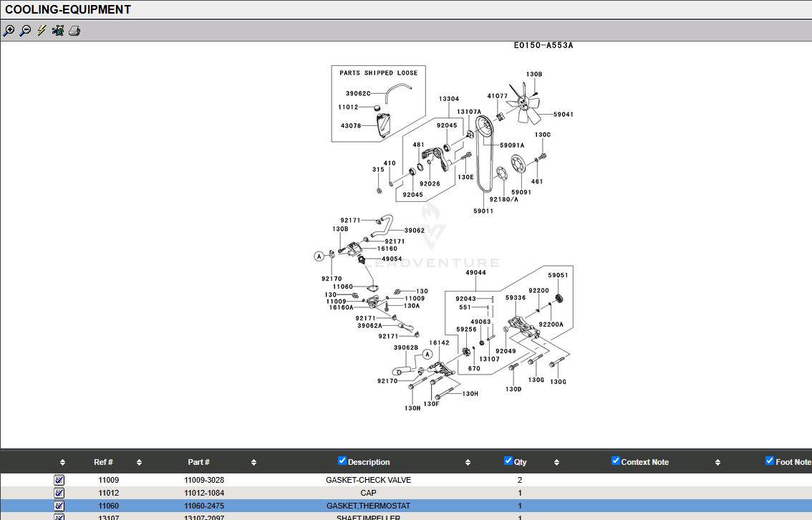Disable the Context Note column checkbox

click(x=616, y=461)
